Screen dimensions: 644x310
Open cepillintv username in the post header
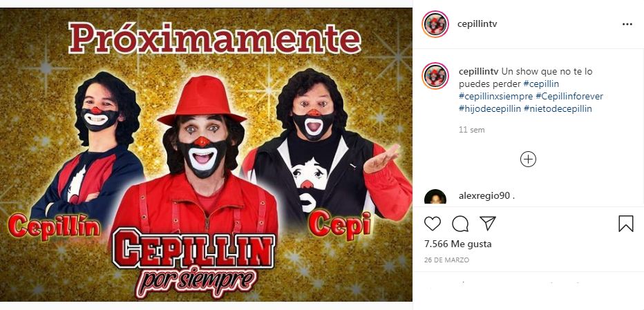coord(477,23)
